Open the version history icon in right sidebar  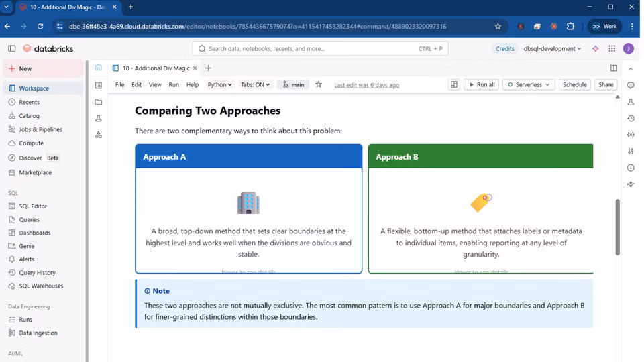pos(631,118)
